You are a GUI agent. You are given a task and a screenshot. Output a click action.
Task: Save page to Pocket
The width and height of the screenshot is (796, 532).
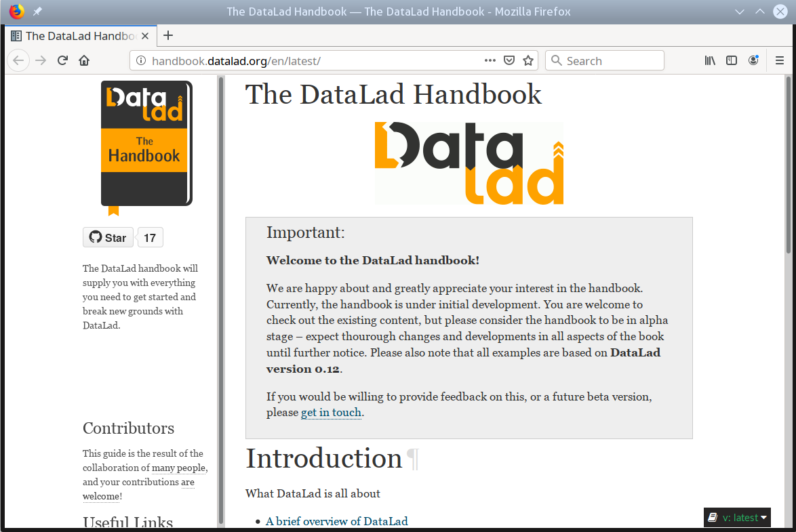(x=509, y=60)
